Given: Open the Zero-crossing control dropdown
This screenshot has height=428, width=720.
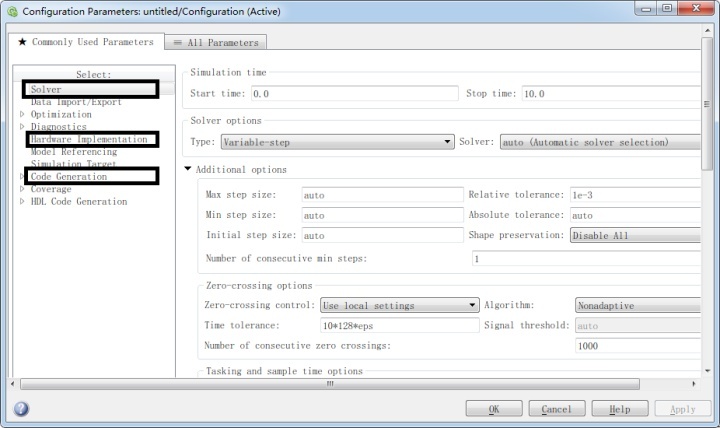Looking at the screenshot, I should [x=399, y=305].
